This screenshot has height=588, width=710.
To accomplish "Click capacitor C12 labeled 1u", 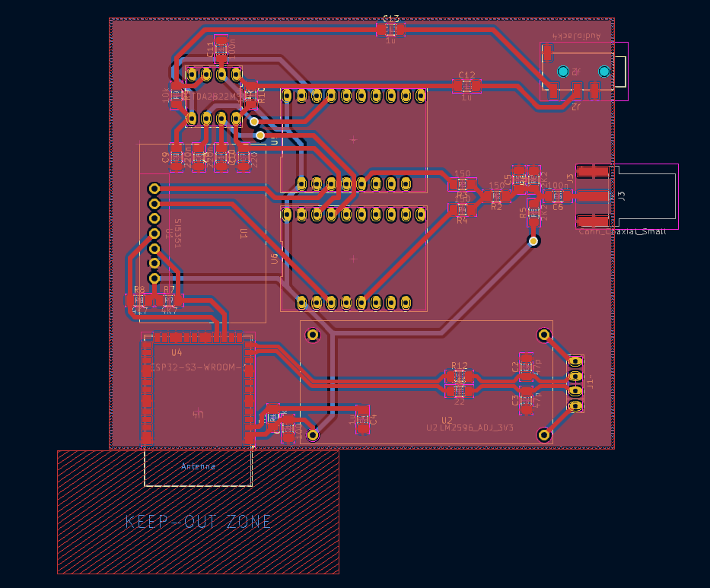I will click(x=466, y=85).
